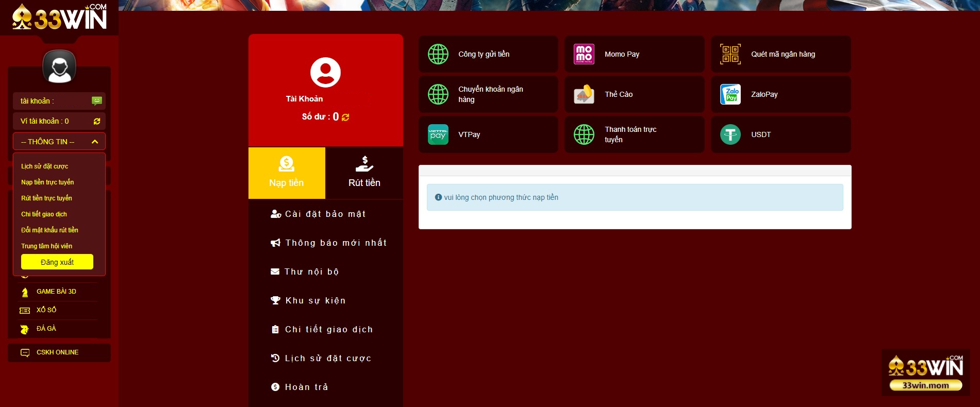Click the 33win.mom floating banner
This screenshot has width=980, height=407.
[925, 372]
